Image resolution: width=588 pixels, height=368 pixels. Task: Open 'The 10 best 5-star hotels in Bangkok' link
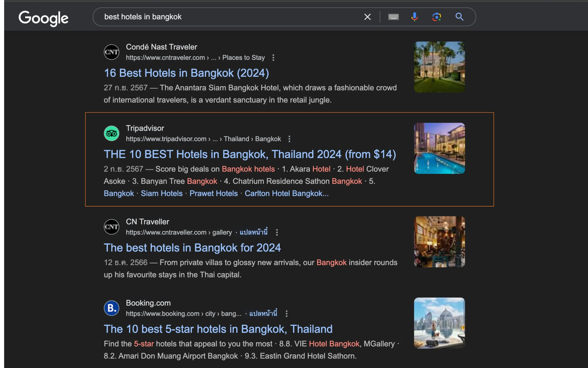click(218, 329)
